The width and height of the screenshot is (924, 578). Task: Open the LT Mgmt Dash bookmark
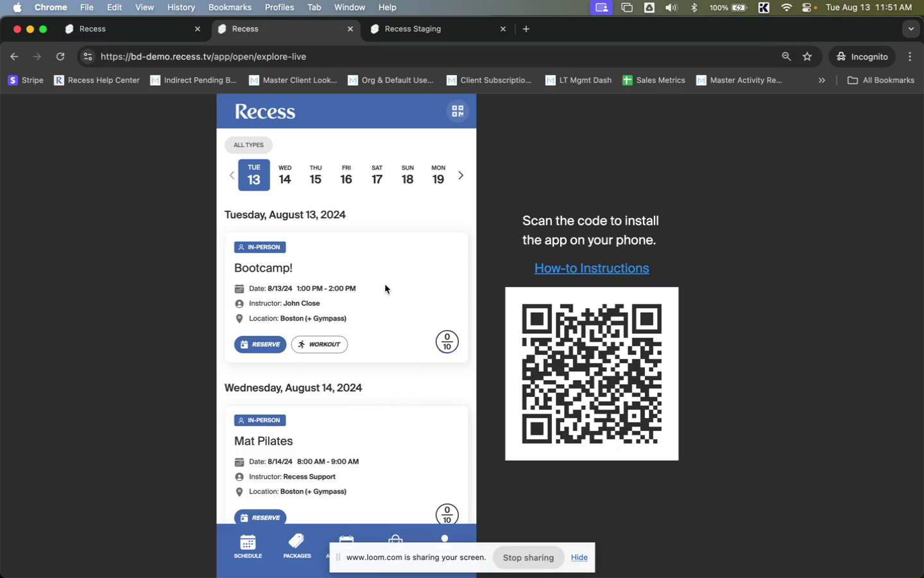[x=578, y=80]
